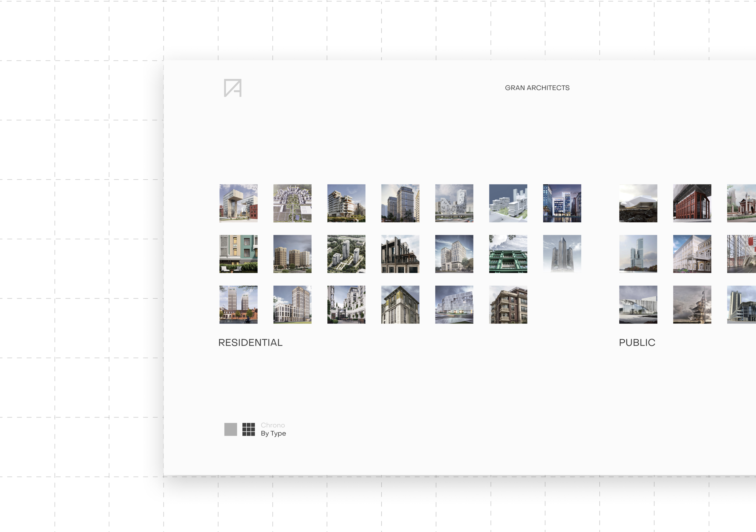Viewport: 756px width, 532px height.
Task: Open cantilevered tower with red brick thumbnail
Action: (x=238, y=203)
